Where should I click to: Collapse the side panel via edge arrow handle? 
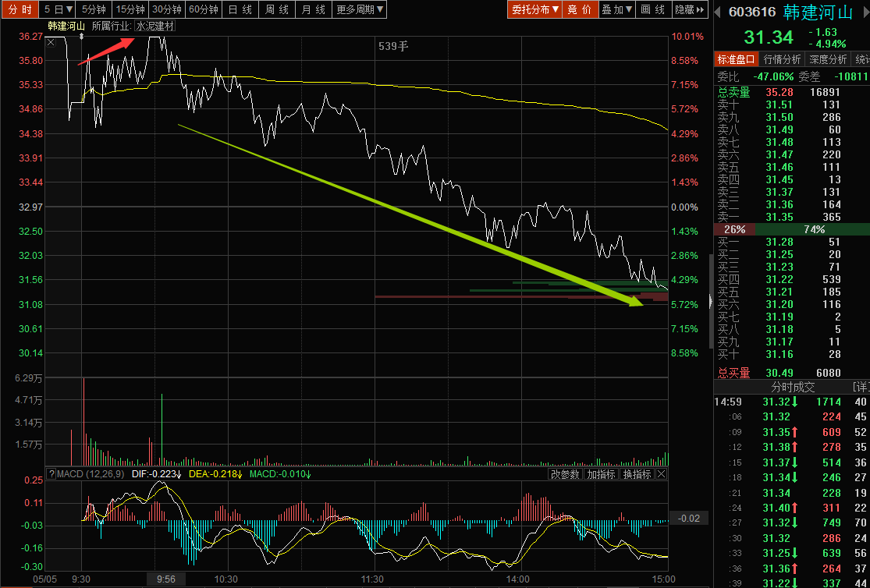(x=711, y=301)
